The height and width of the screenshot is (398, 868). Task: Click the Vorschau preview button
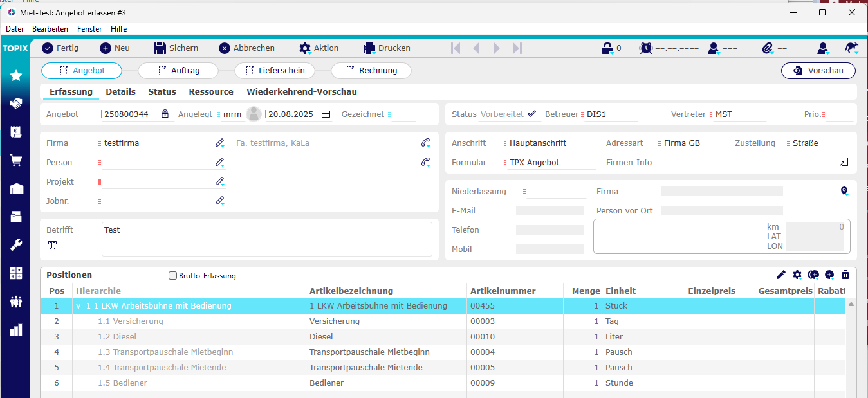(818, 71)
